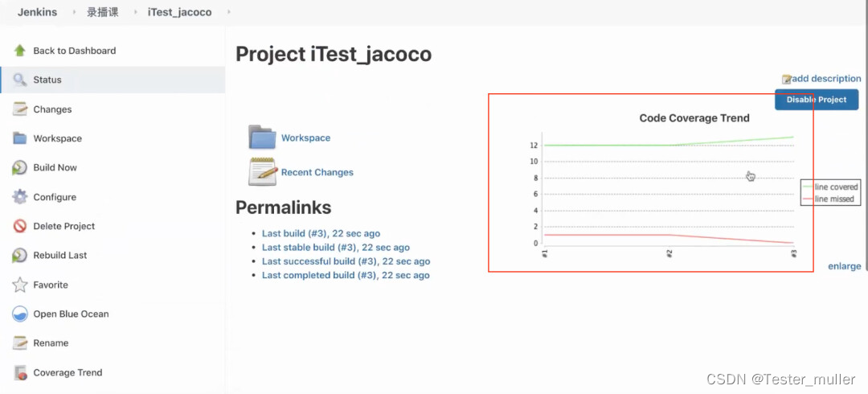Open the Last build (#3) permalink
Screen dimensions: 868x394
coord(321,233)
